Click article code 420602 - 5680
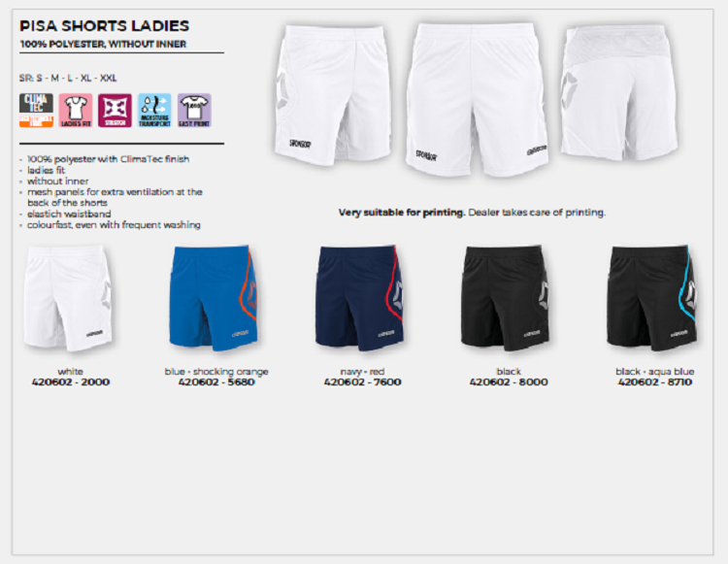Image resolution: width=728 pixels, height=564 pixels. tap(216, 382)
